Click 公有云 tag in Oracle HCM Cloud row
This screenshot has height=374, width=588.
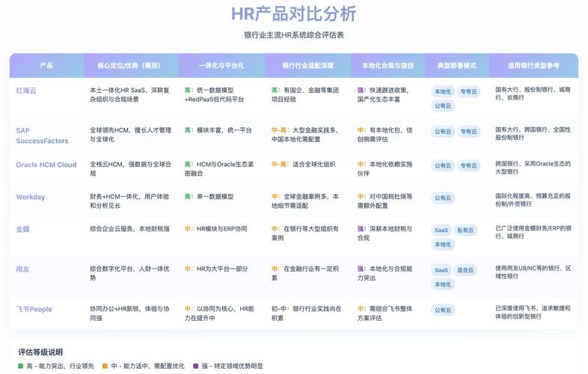coord(443,166)
